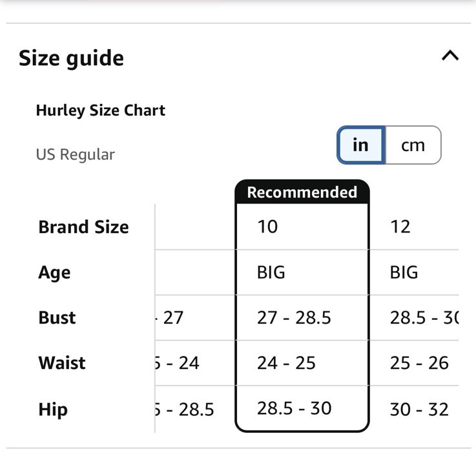Image resolution: width=476 pixels, height=449 pixels.
Task: Select the Recommended column header
Action: click(x=302, y=192)
